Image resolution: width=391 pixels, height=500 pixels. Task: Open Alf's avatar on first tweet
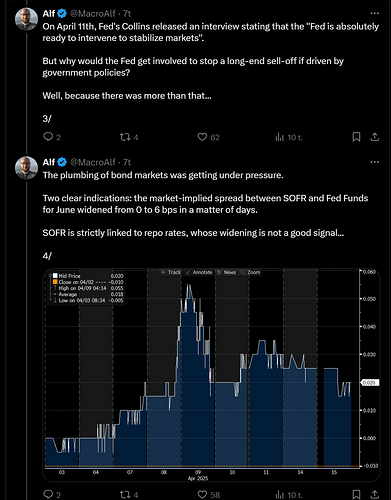click(x=26, y=19)
